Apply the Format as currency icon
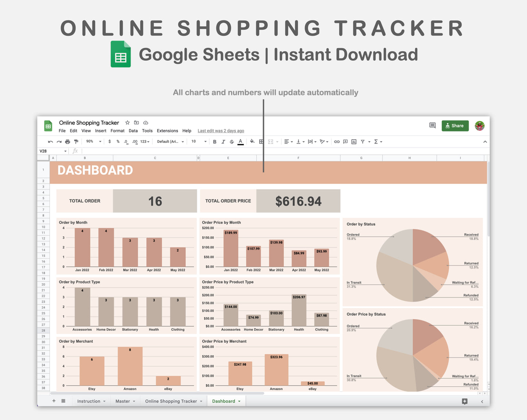 pyautogui.click(x=110, y=141)
